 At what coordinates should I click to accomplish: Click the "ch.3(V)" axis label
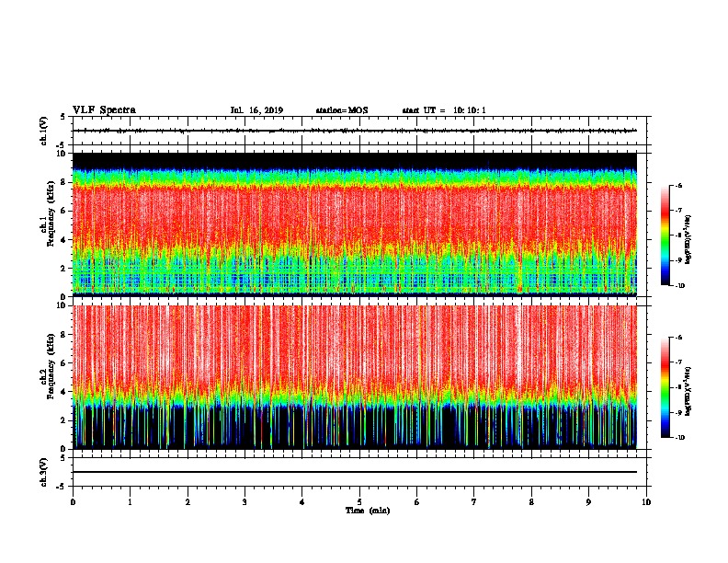[44, 472]
